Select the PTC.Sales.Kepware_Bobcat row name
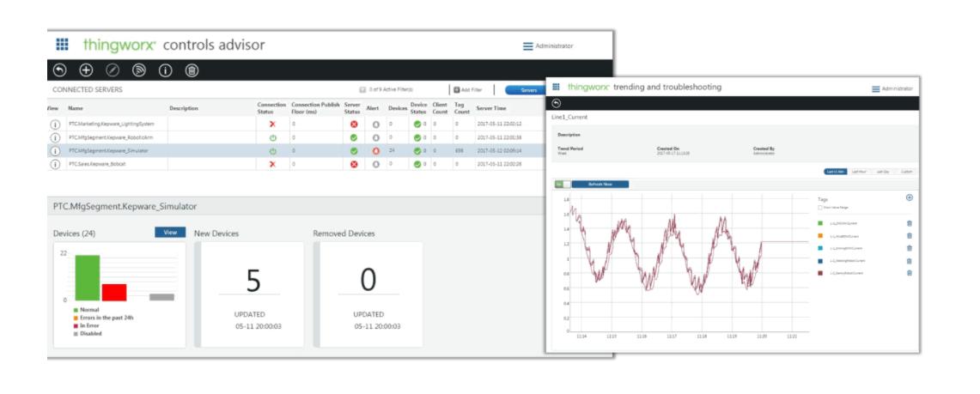The width and height of the screenshot is (980, 394). pyautogui.click(x=97, y=164)
